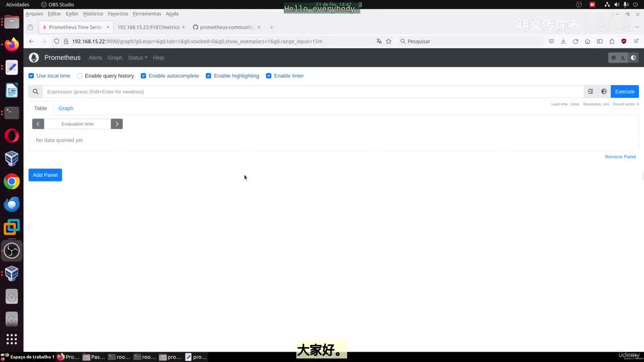644x362 pixels.
Task: Toggle Enable highlighting checkbox
Action: point(208,76)
